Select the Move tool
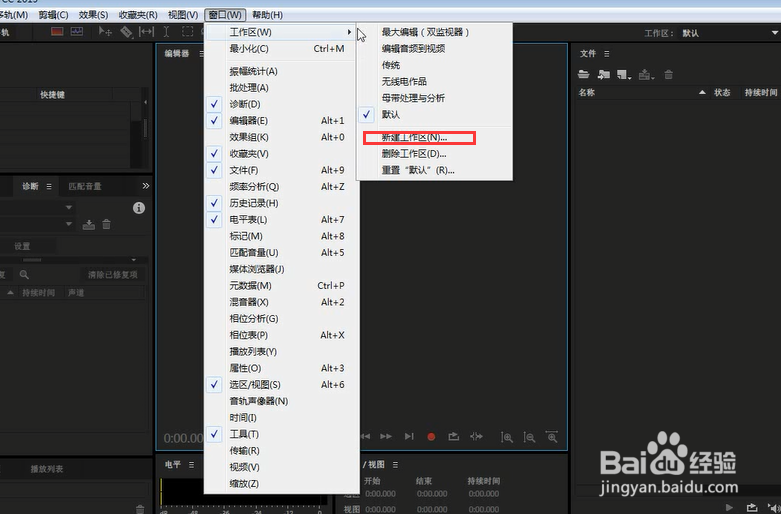The width and height of the screenshot is (781, 514). (105, 32)
